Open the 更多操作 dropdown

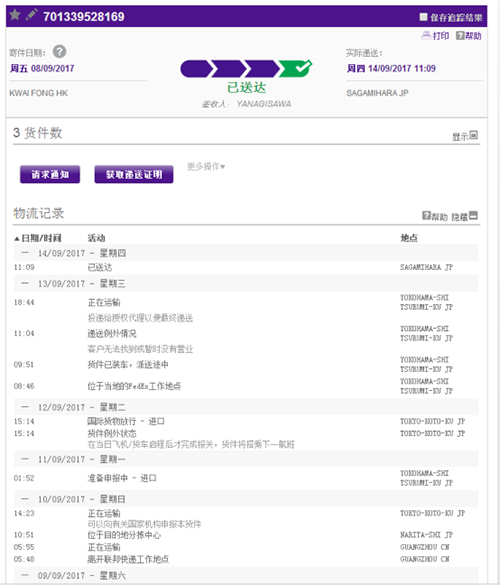click(x=206, y=166)
